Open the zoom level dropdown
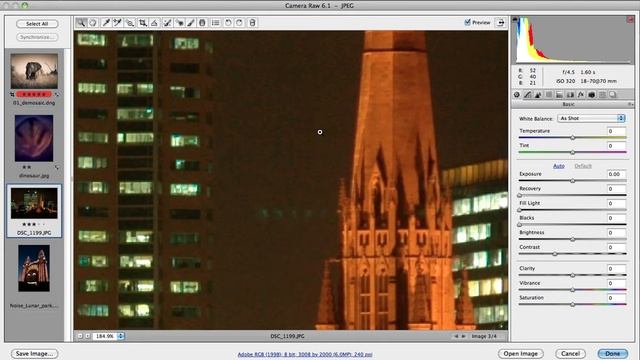The image size is (640, 360). (x=121, y=336)
